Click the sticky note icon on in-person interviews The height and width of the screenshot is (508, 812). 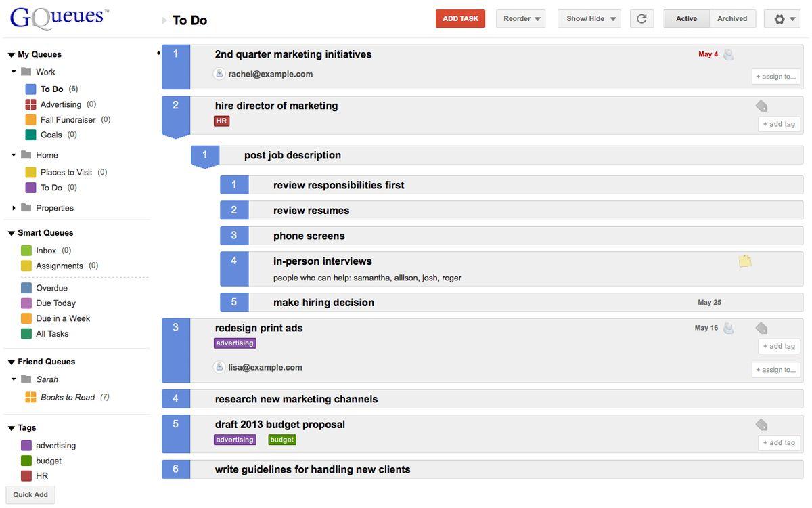tap(745, 261)
